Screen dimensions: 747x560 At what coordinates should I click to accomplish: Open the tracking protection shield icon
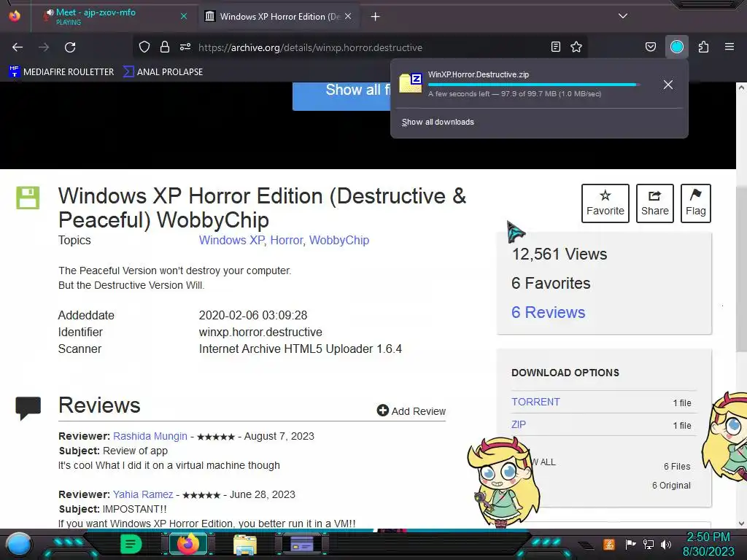click(x=144, y=47)
